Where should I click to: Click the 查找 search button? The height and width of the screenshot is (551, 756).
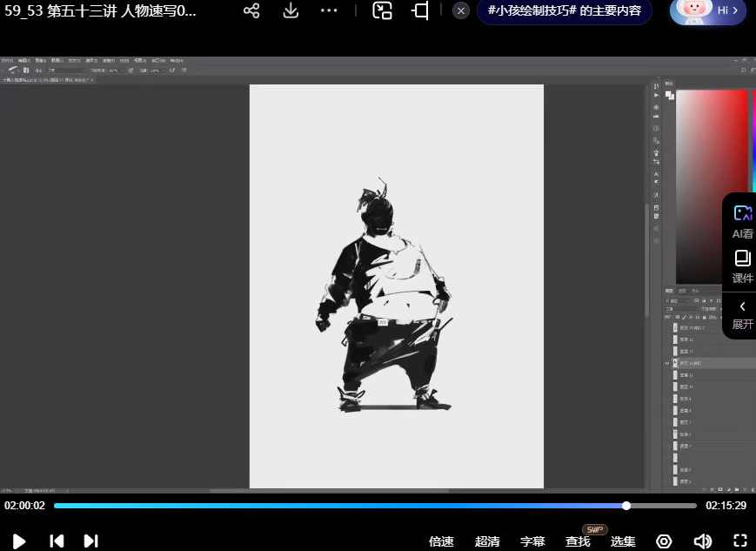(x=578, y=541)
